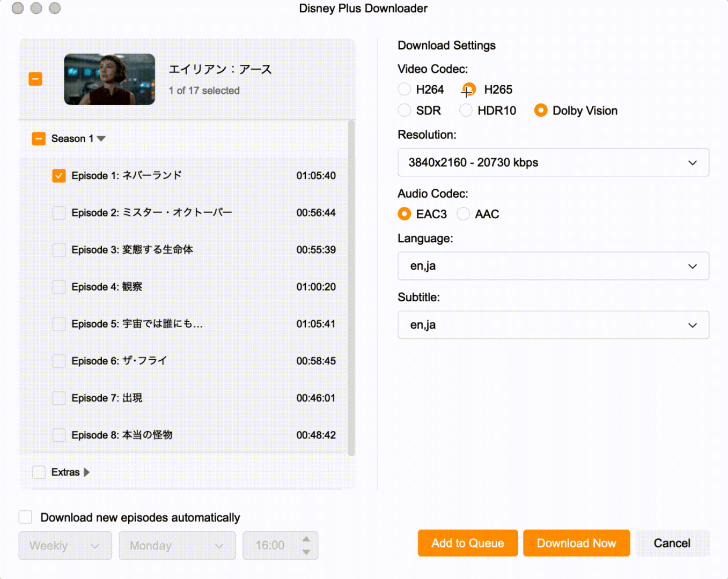Screen dimensions: 728x579
Task: Check the Episode 7 checkbox
Action: (59, 398)
